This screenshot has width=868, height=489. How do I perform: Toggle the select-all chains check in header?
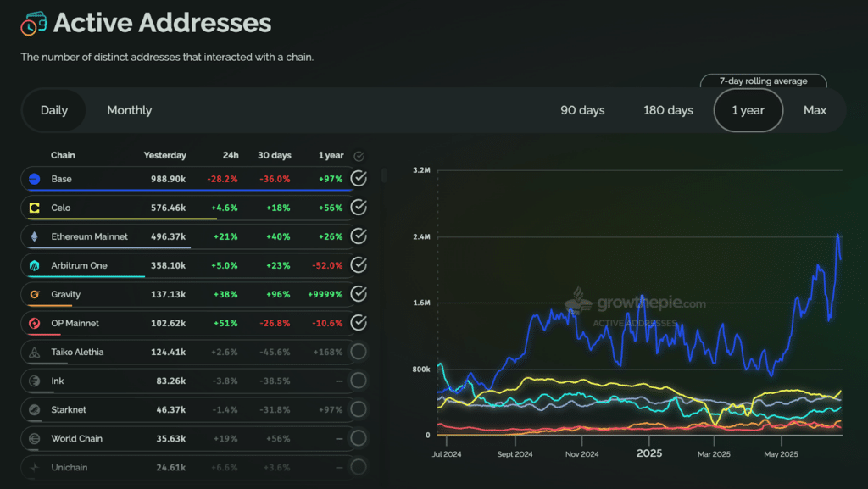[359, 156]
